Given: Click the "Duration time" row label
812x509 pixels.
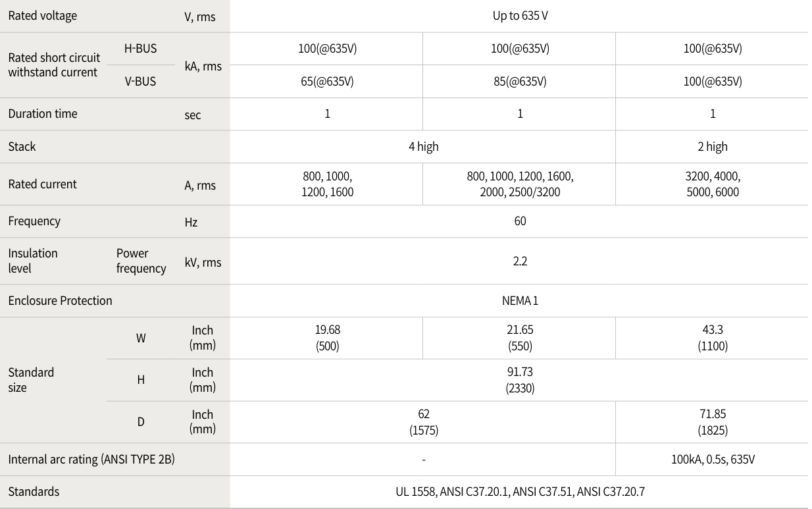Looking at the screenshot, I should point(43,114).
